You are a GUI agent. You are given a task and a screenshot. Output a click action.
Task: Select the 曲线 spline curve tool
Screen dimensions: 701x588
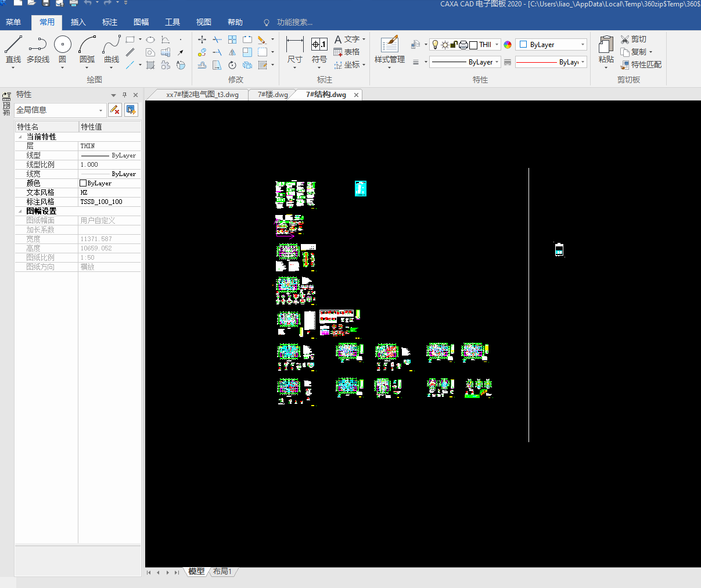(112, 51)
